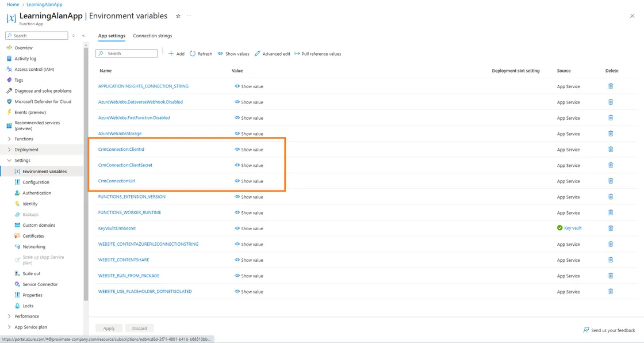Delete the FUNCTIONS_WORKER_RUNTIME setting
This screenshot has width=644, height=343.
click(610, 212)
